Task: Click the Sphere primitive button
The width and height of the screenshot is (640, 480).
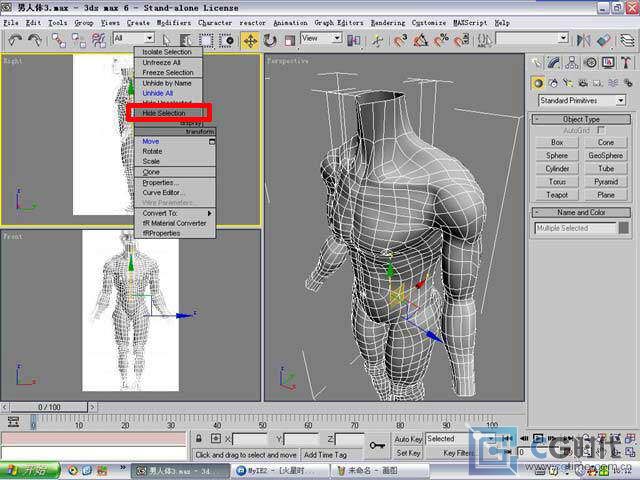Action: [x=557, y=156]
